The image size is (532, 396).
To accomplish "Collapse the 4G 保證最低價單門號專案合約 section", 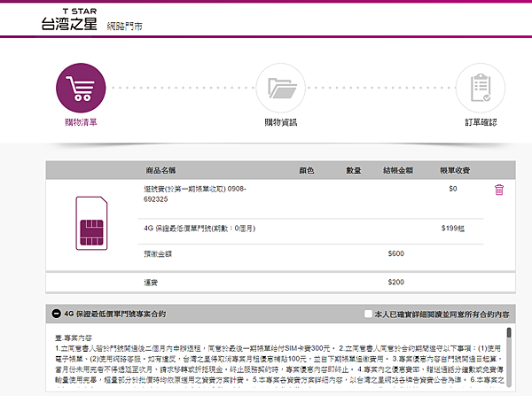I will pos(56,314).
